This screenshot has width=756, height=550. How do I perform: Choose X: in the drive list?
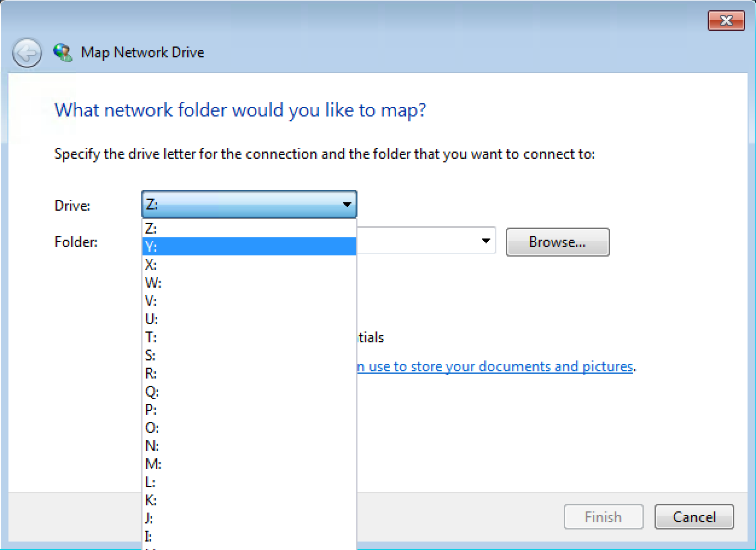tap(249, 264)
